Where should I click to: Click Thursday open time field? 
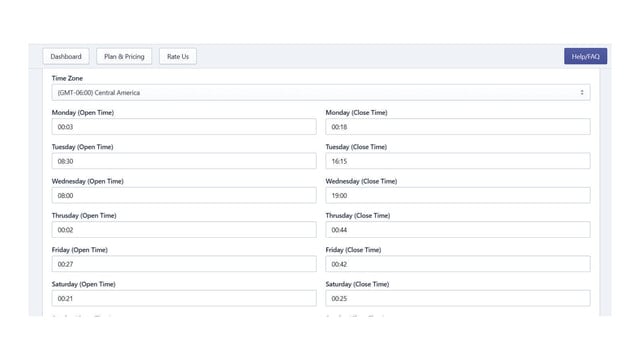(x=184, y=230)
